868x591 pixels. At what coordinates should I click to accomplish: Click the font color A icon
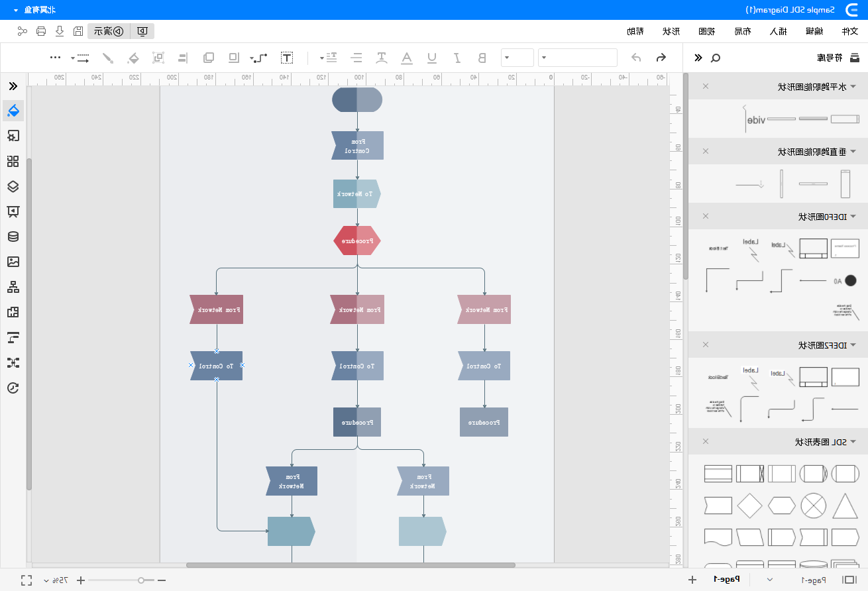click(407, 58)
